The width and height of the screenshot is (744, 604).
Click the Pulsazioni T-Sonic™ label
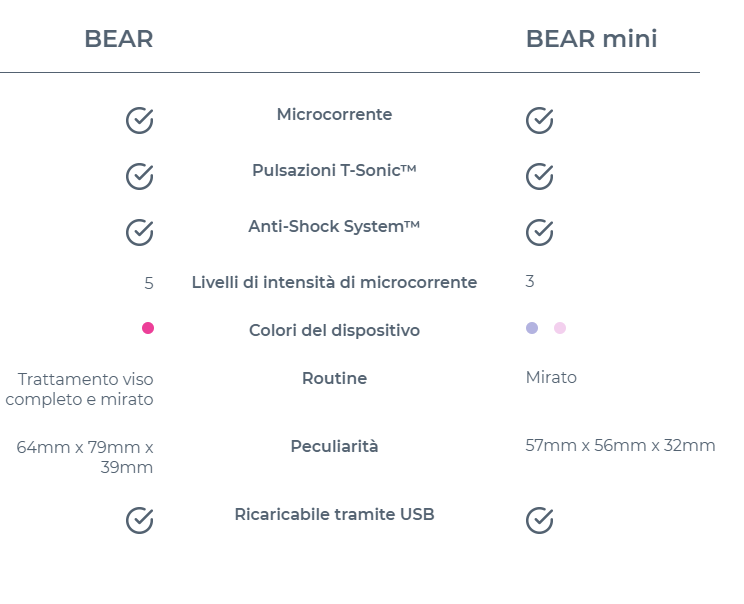(x=334, y=171)
